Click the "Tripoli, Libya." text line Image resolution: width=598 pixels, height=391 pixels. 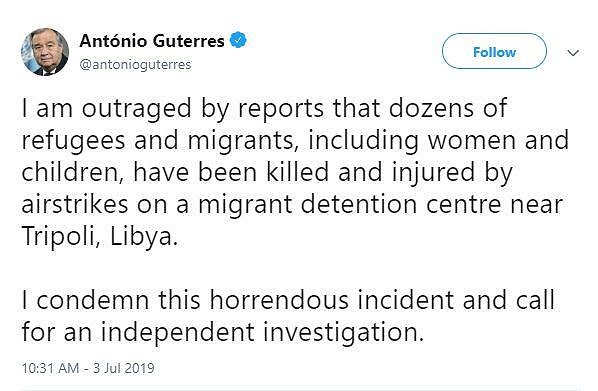[100, 237]
